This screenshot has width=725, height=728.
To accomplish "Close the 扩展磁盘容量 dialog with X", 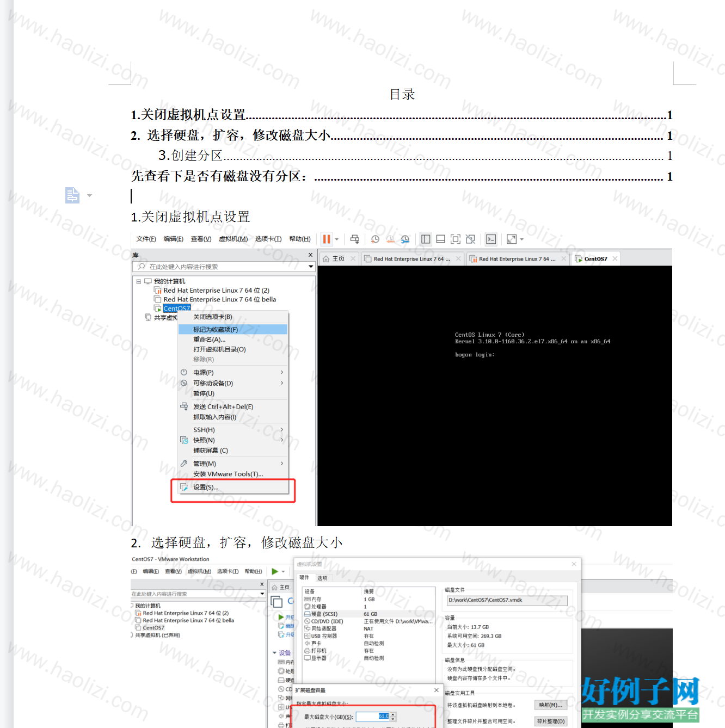I will (436, 690).
